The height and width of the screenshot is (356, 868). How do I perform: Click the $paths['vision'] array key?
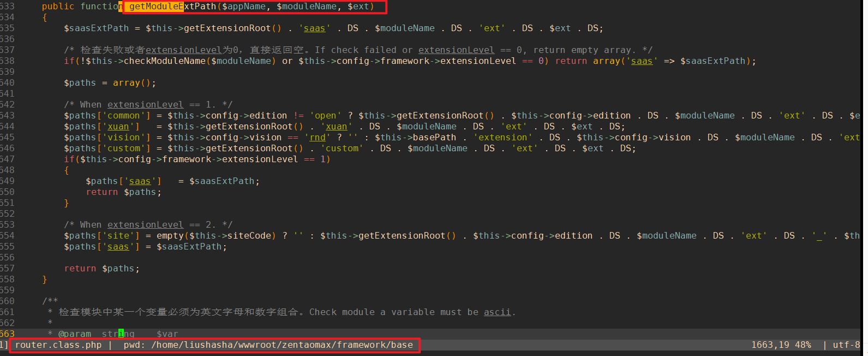107,138
